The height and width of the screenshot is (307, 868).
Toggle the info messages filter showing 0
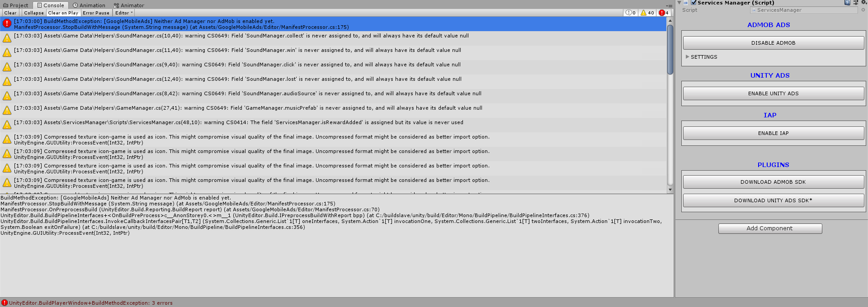[x=630, y=13]
